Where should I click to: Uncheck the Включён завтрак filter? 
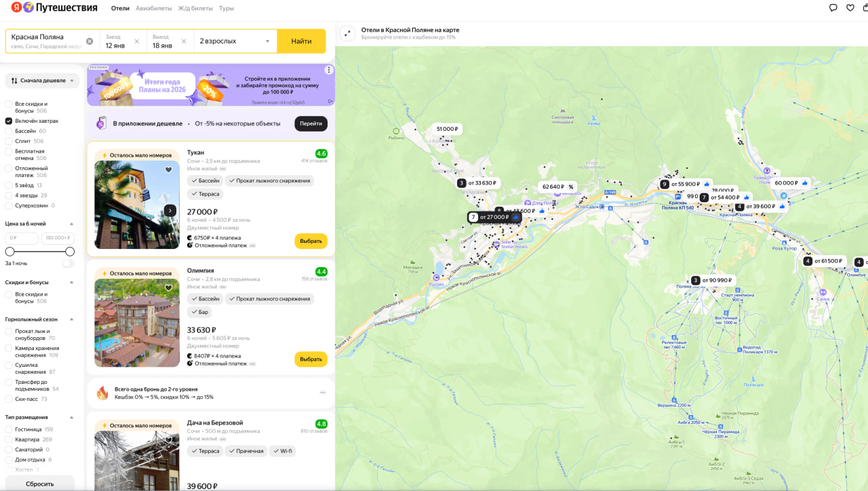[x=9, y=121]
